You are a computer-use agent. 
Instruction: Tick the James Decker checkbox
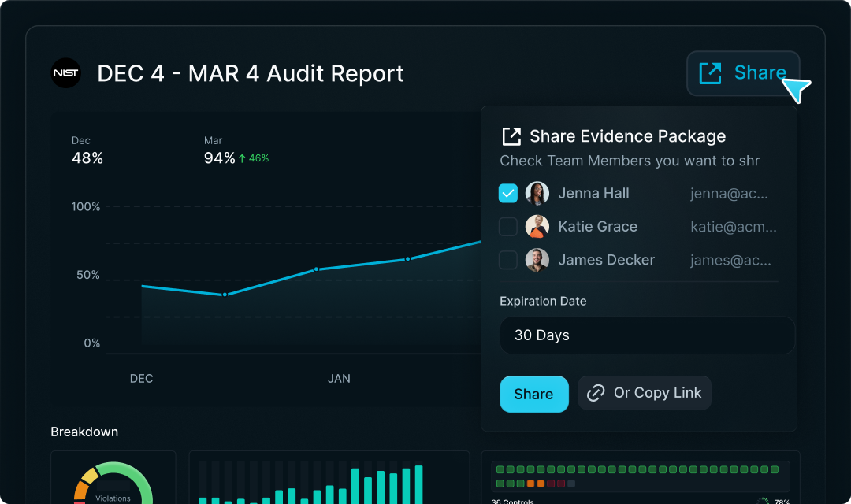click(x=508, y=260)
